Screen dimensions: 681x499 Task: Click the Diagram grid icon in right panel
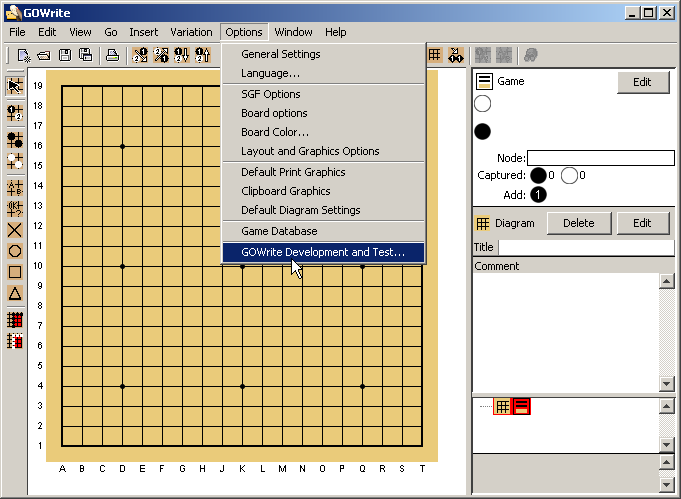tap(483, 223)
